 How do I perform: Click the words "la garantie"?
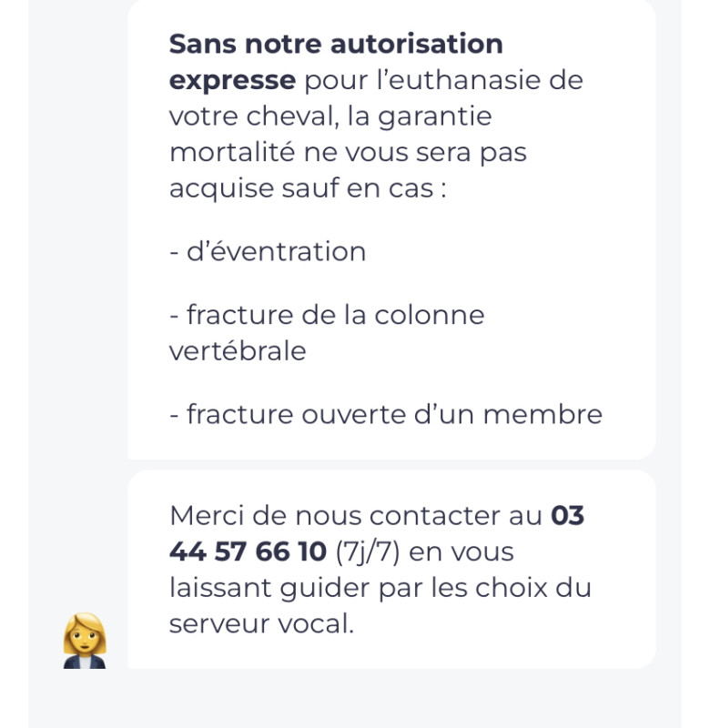tap(420, 116)
